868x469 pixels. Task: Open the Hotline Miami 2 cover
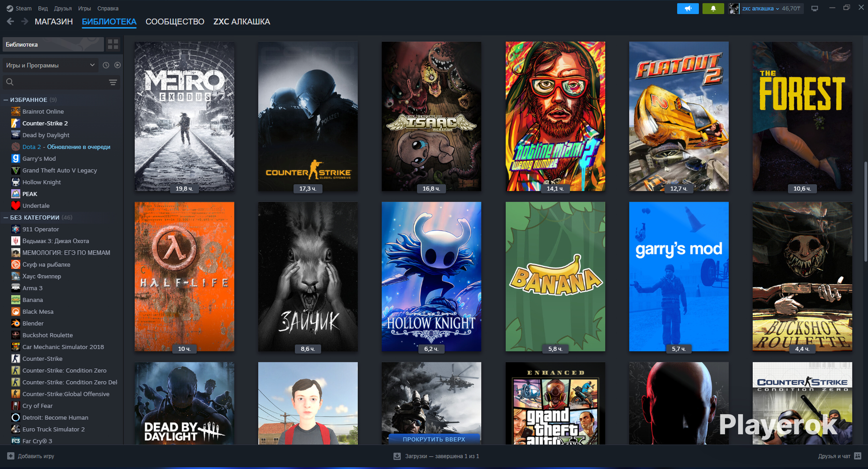[x=555, y=116]
